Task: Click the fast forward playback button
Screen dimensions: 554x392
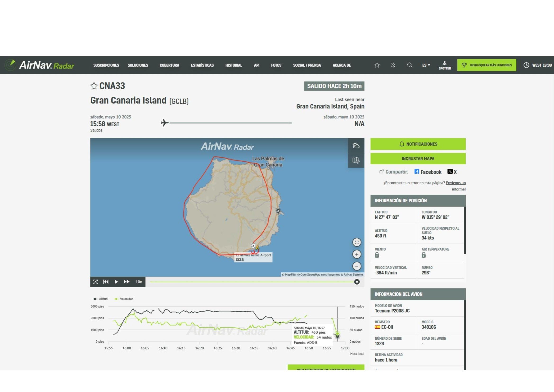Action: 126,282
